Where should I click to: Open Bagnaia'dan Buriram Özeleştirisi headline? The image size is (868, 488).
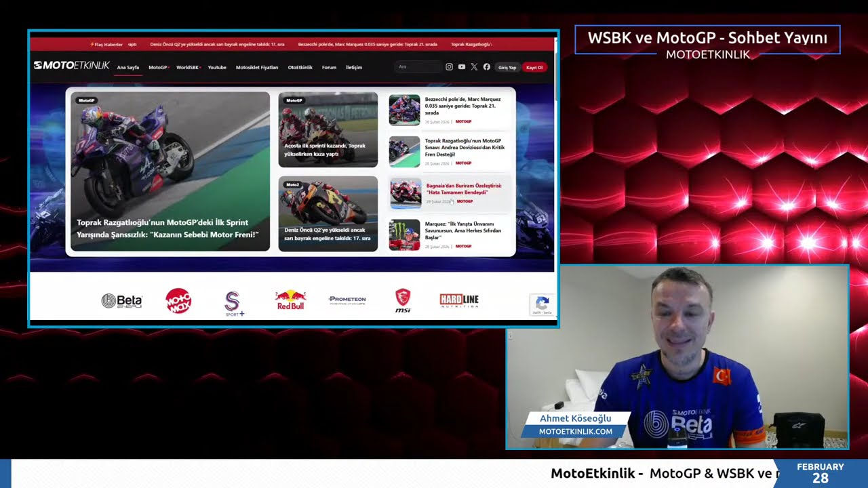(464, 189)
